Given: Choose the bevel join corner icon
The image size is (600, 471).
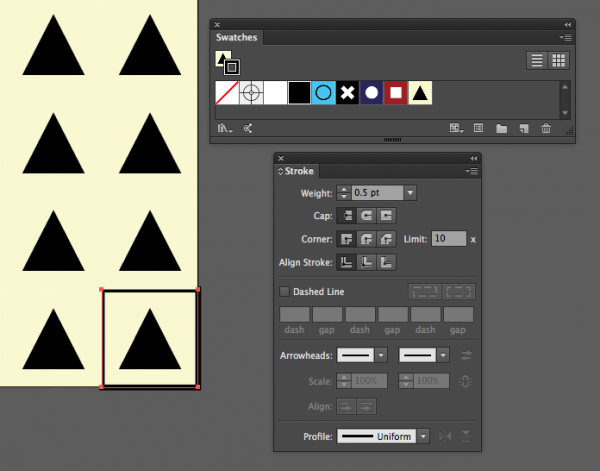Looking at the screenshot, I should click(386, 239).
